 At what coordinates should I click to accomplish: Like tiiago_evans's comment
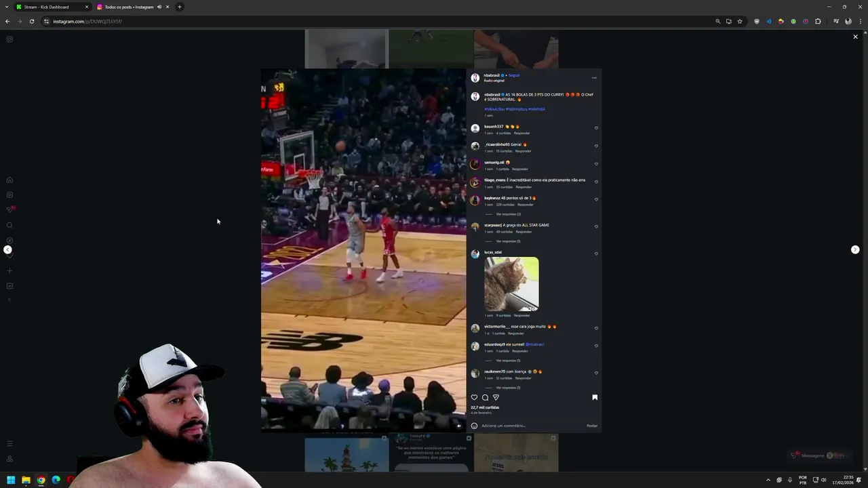[596, 182]
